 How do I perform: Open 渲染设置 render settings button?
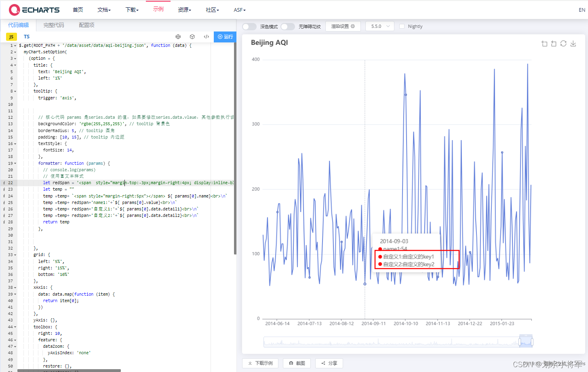(x=343, y=26)
